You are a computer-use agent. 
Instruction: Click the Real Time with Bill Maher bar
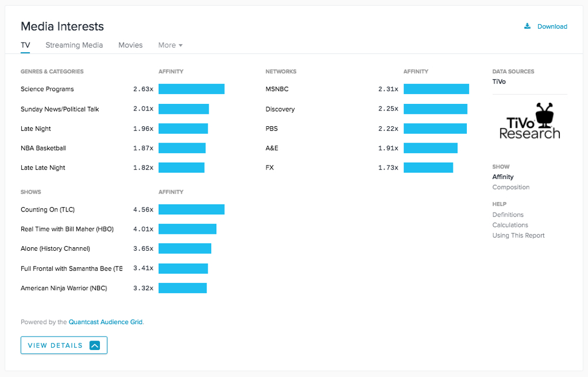coord(188,229)
